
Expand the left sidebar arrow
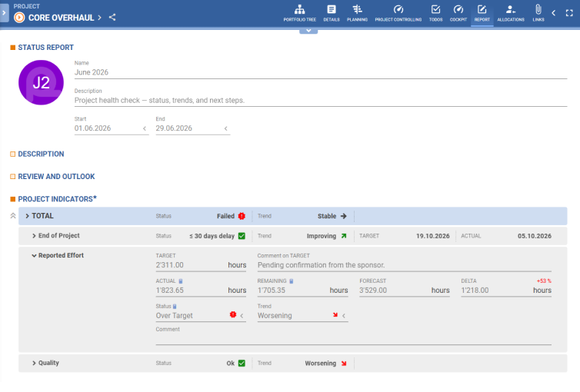coord(4,12)
